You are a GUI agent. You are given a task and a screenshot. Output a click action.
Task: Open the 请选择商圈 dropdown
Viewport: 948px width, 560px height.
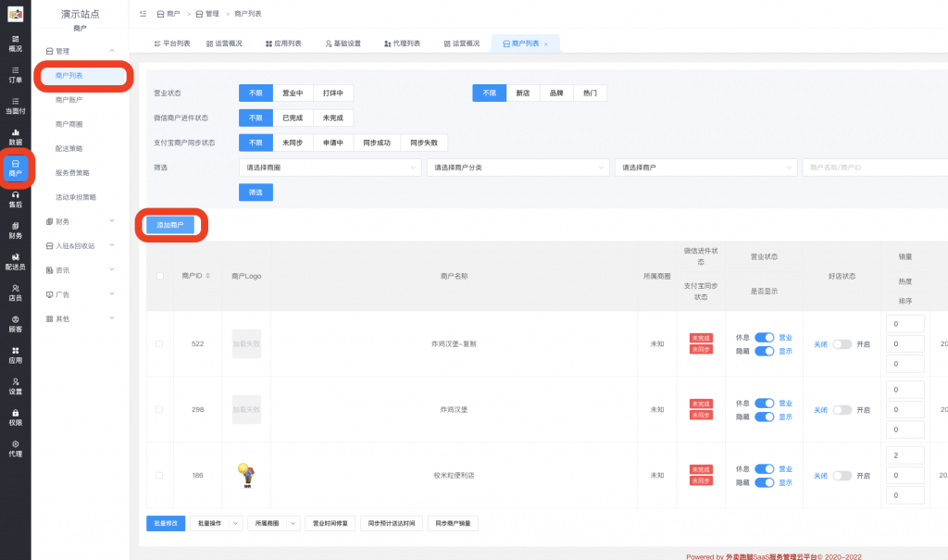330,168
